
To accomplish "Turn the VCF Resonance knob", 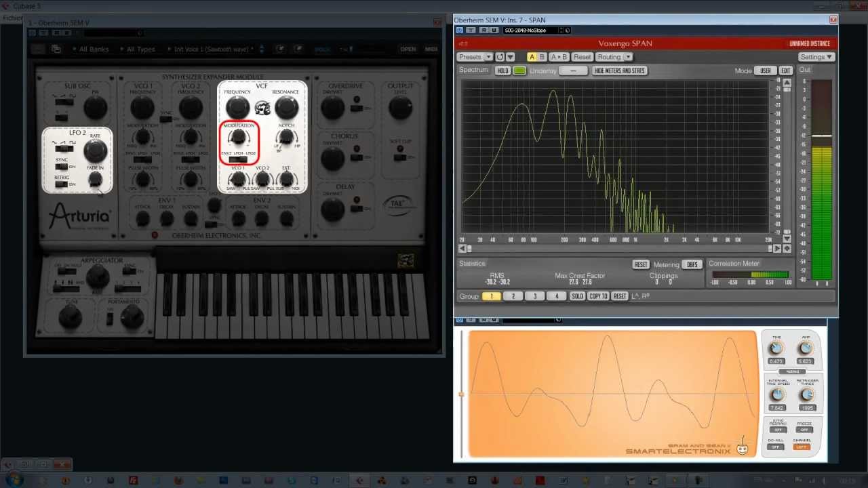I will tap(286, 107).
